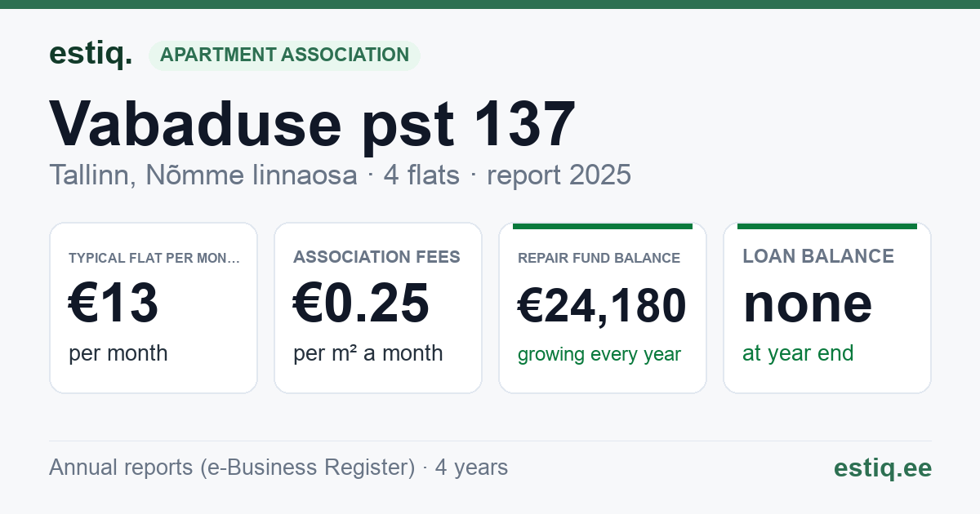The image size is (980, 514).
Task: Click the REPAIR FUND BALANCE label
Action: tap(599, 258)
